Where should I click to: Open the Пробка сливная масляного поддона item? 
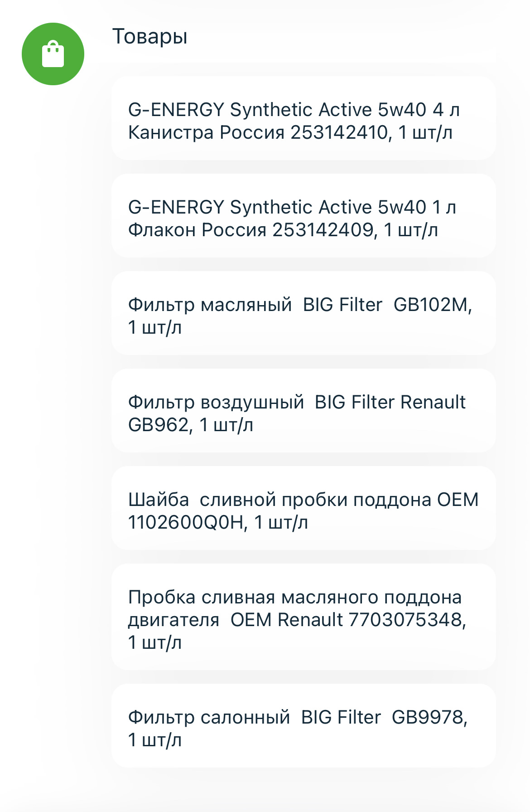(303, 617)
